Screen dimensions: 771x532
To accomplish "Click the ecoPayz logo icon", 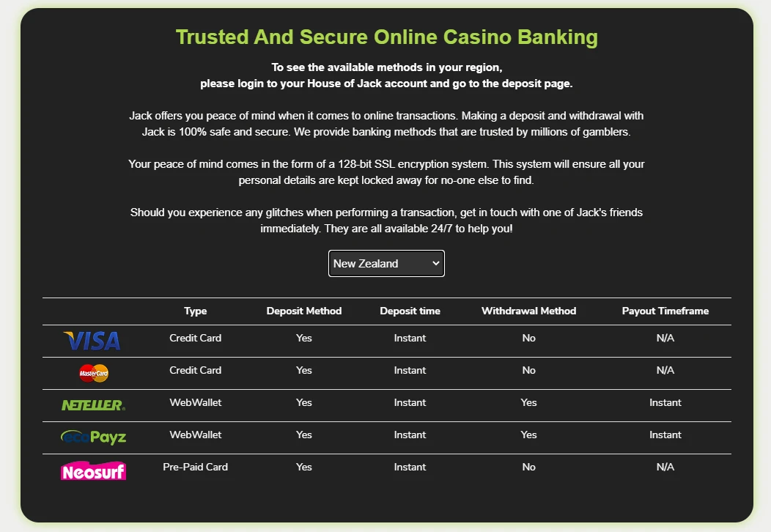I will point(93,437).
